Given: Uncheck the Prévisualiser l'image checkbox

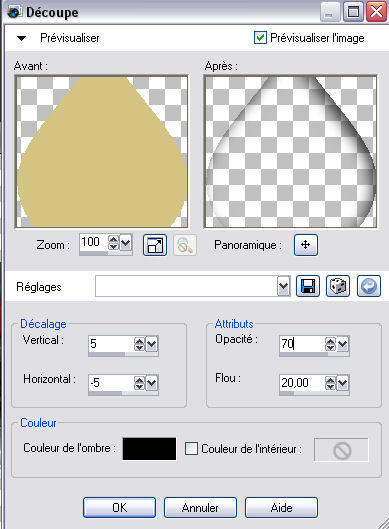Looking at the screenshot, I should 260,37.
